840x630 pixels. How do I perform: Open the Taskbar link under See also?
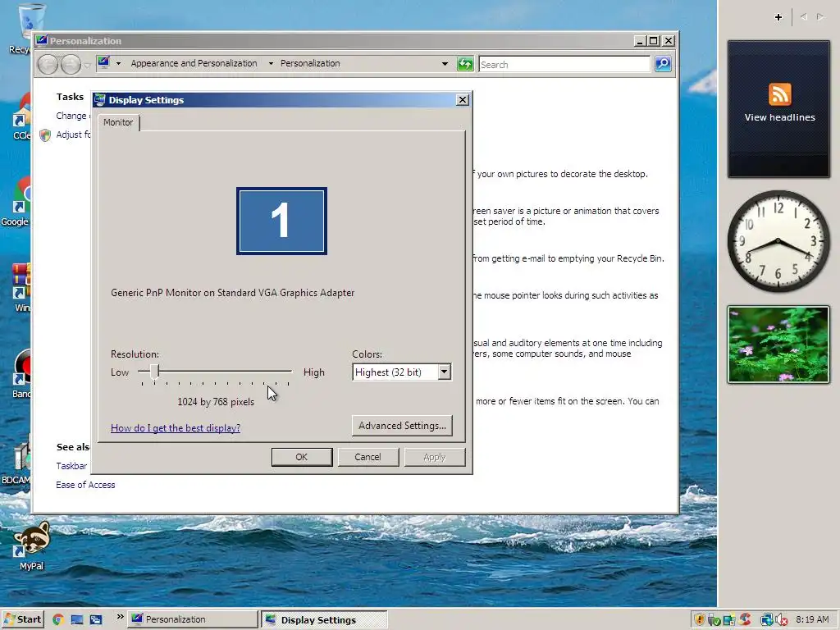pos(71,466)
